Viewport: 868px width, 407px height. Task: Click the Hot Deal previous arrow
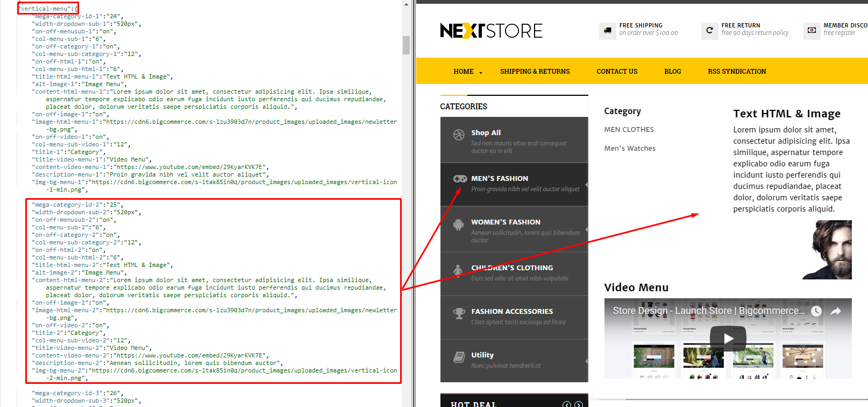[567, 404]
